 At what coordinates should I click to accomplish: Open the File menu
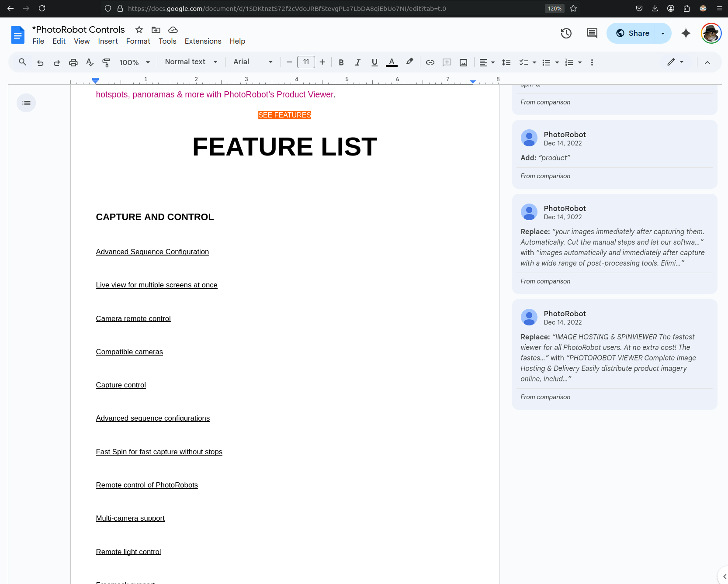pos(38,41)
